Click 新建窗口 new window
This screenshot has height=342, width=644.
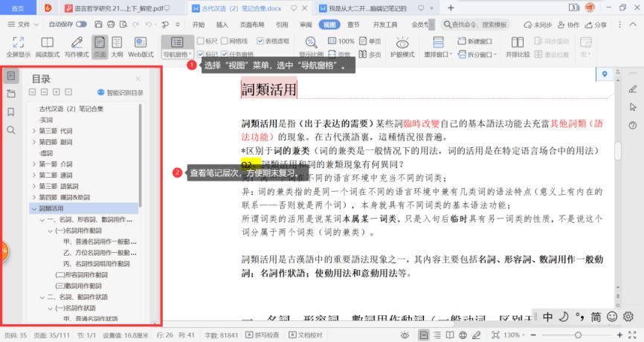point(474,41)
